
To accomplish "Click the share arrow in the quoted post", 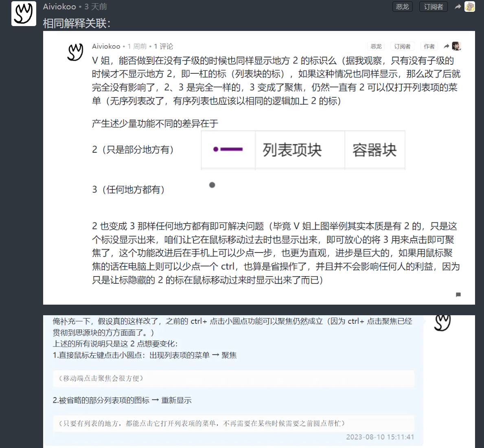I will (446, 46).
